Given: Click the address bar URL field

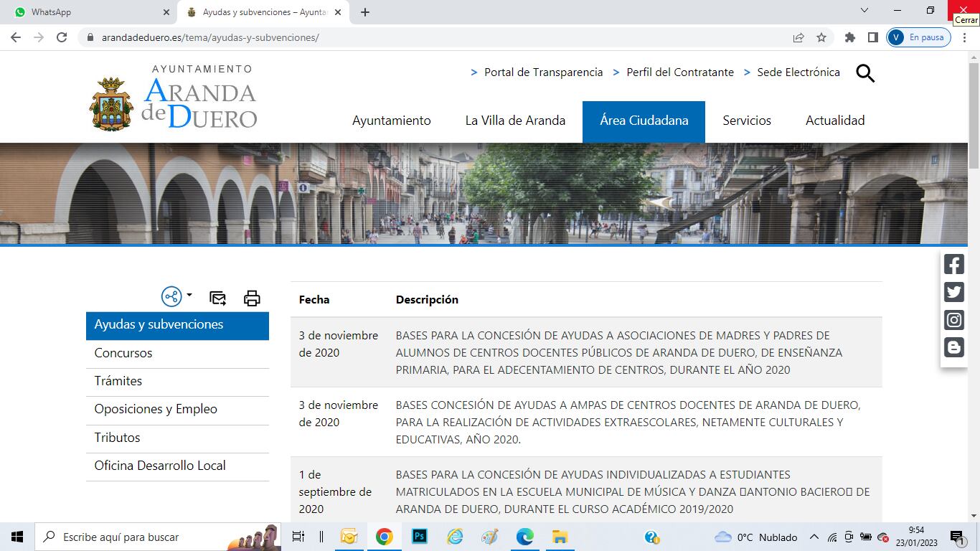Looking at the screenshot, I should click(438, 37).
